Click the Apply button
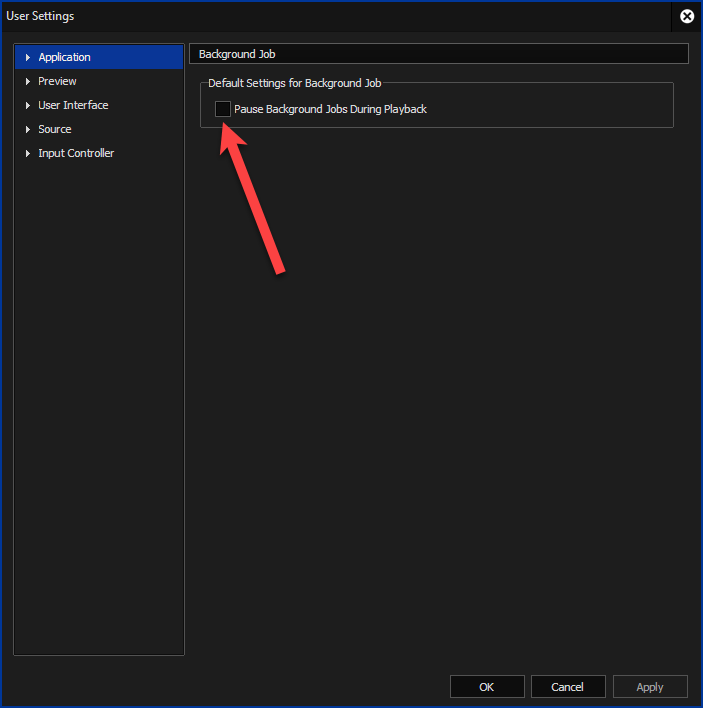This screenshot has height=708, width=703. click(650, 686)
